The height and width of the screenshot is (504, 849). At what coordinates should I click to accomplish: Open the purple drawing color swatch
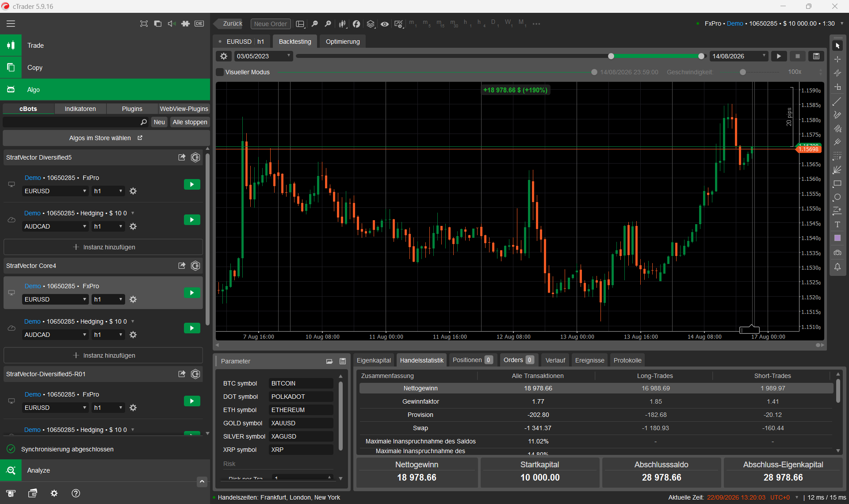coord(838,238)
